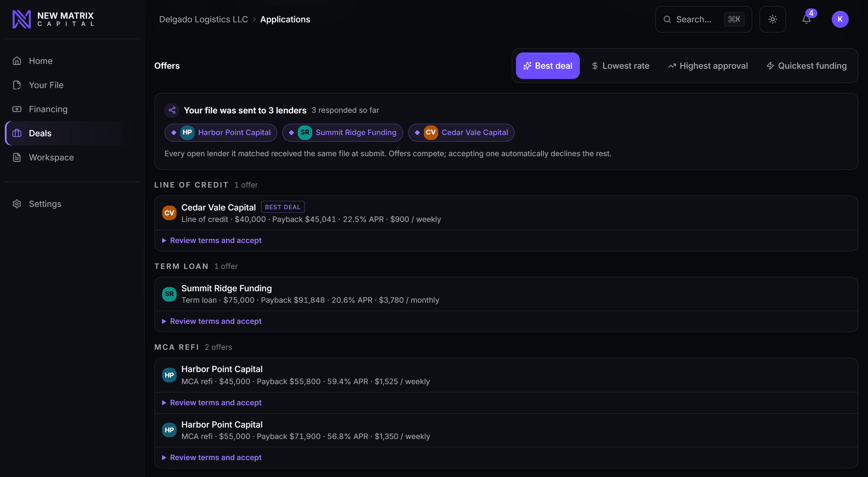Click the Your File document icon

point(17,85)
